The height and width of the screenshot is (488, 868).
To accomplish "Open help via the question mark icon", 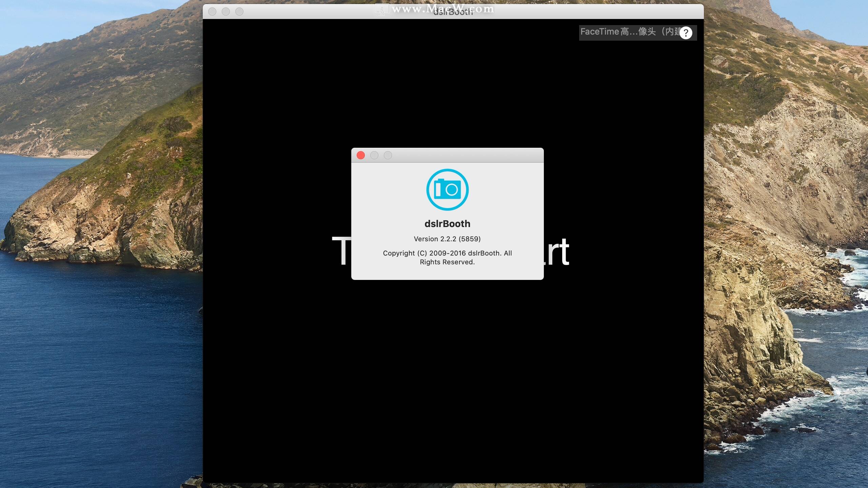I will click(x=686, y=33).
